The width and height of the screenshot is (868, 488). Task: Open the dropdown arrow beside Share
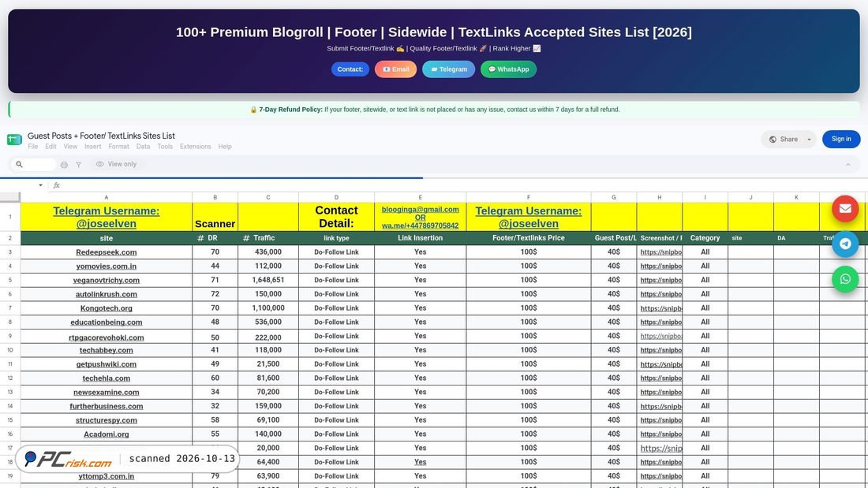pyautogui.click(x=809, y=140)
